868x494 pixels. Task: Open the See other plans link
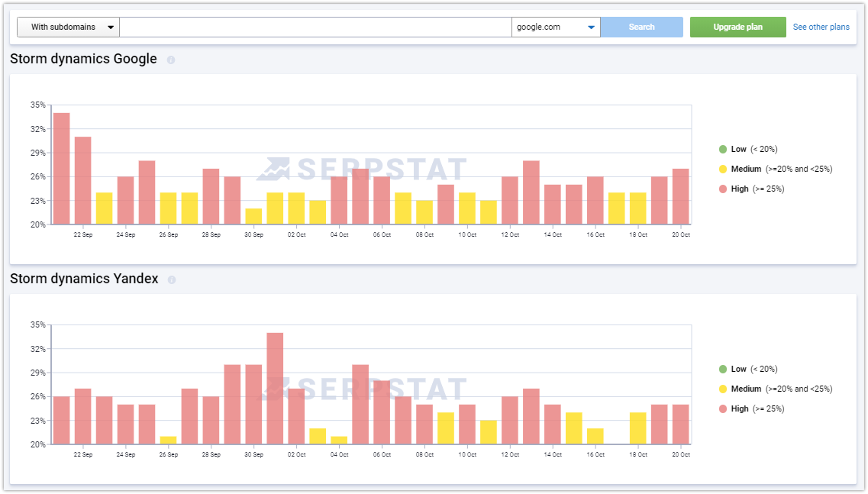tap(821, 27)
